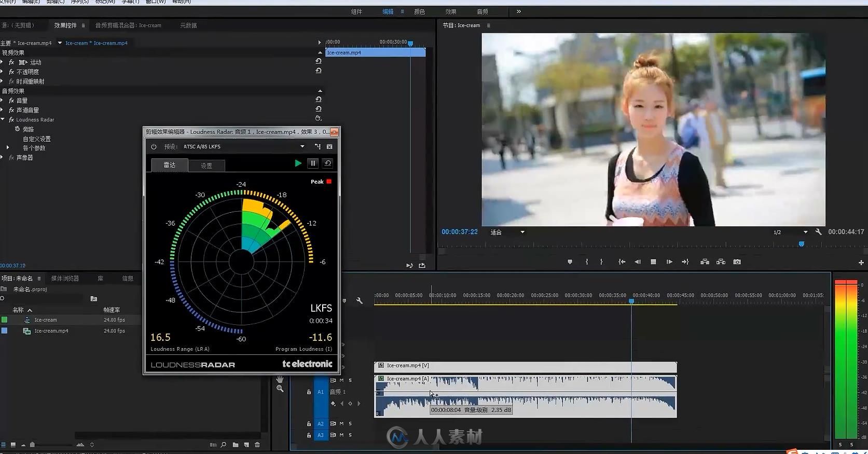The image size is (868, 454).
Task: Select the Hand tool
Action: click(x=280, y=379)
